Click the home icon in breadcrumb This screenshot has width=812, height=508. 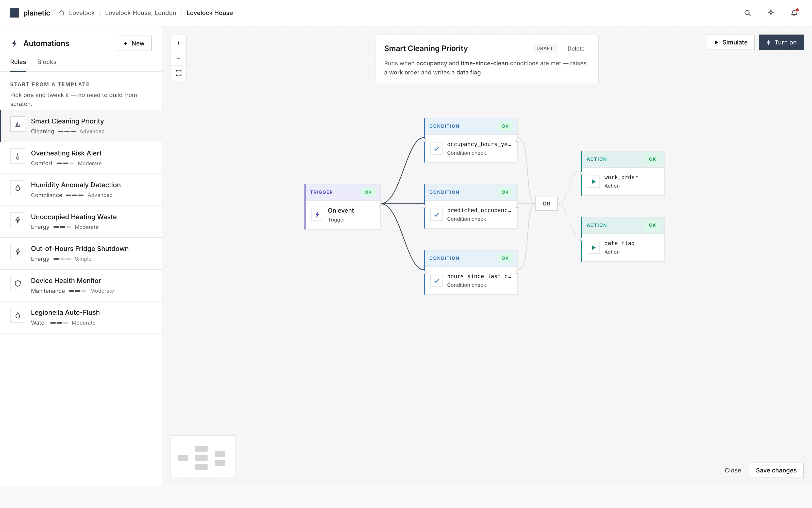coord(61,13)
